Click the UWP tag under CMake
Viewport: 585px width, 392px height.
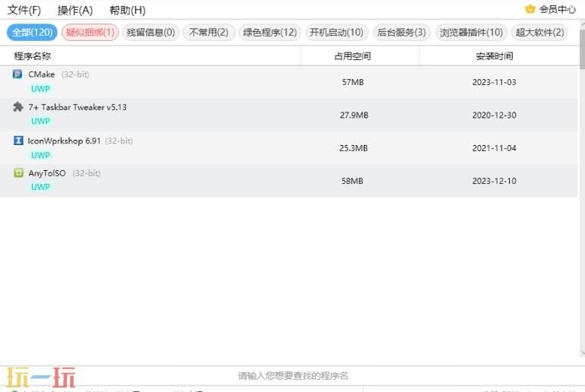pos(40,89)
